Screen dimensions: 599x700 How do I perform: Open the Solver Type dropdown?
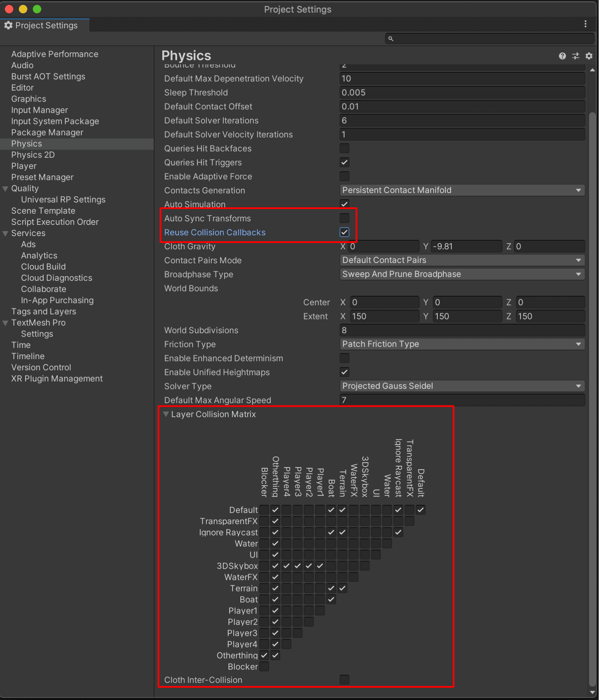pos(462,386)
